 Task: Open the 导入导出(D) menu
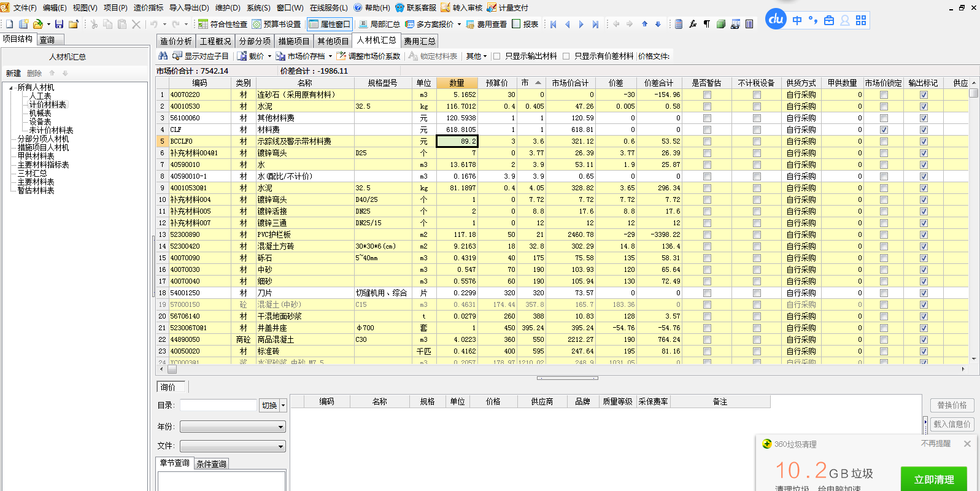coord(189,8)
